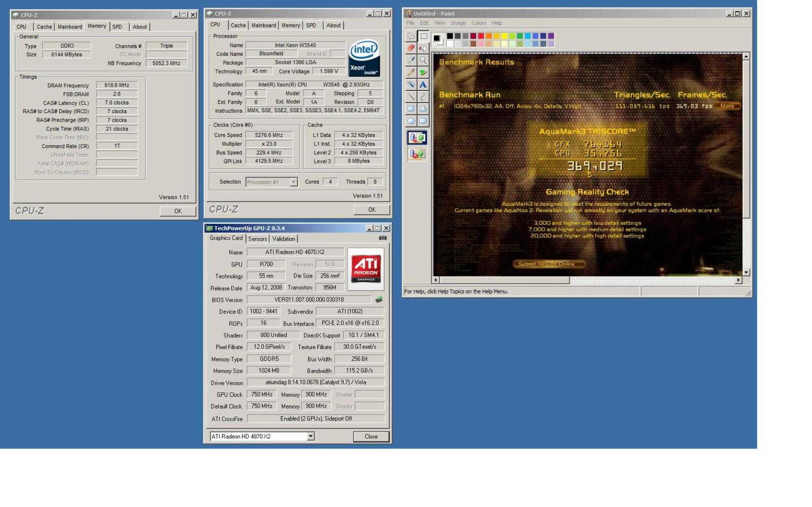This screenshot has width=812, height=507.
Task: Open Mainboard tab in the CPU-Z memory window
Action: coord(70,27)
